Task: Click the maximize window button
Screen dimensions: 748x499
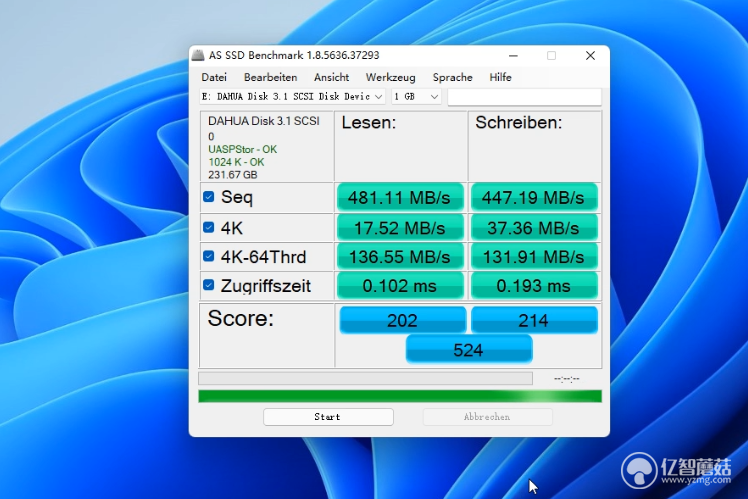Action: 551,56
